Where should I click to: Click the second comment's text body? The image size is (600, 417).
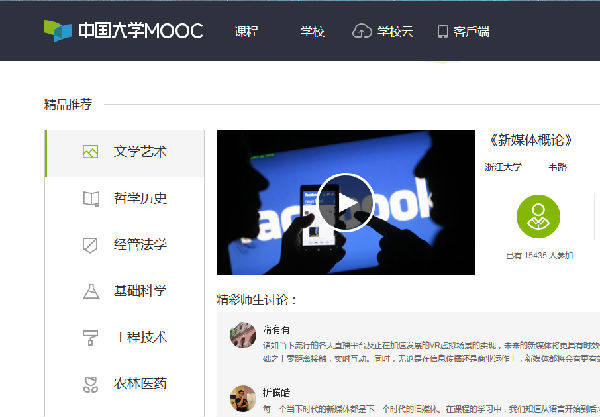(x=431, y=409)
